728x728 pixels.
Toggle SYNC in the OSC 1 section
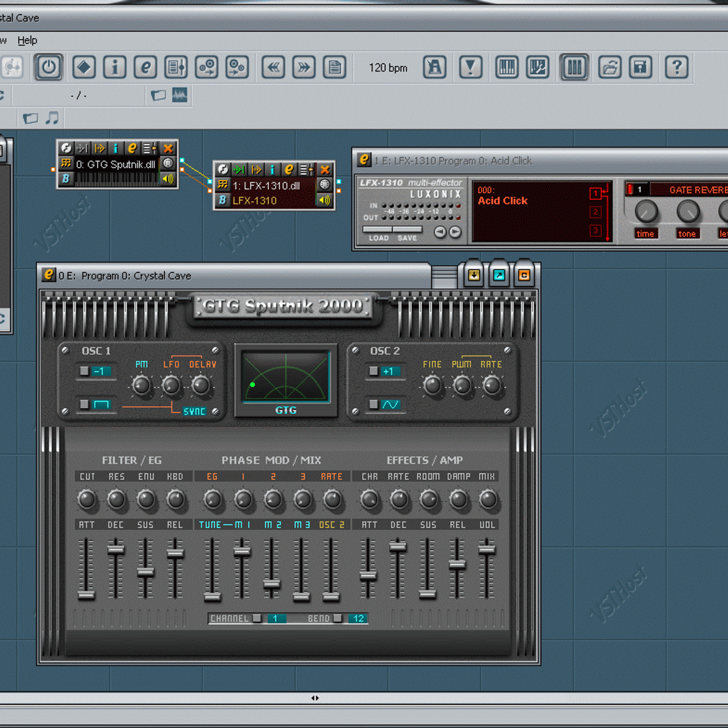[194, 411]
